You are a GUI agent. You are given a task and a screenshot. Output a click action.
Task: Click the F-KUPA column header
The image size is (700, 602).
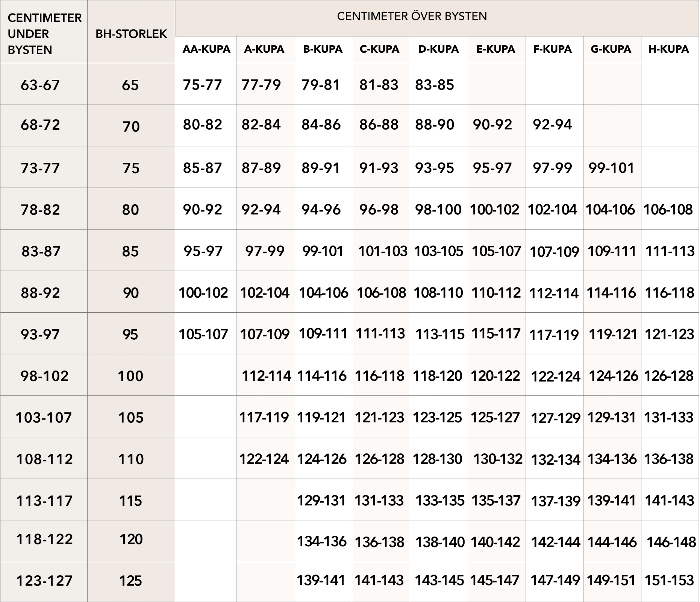pos(553,49)
